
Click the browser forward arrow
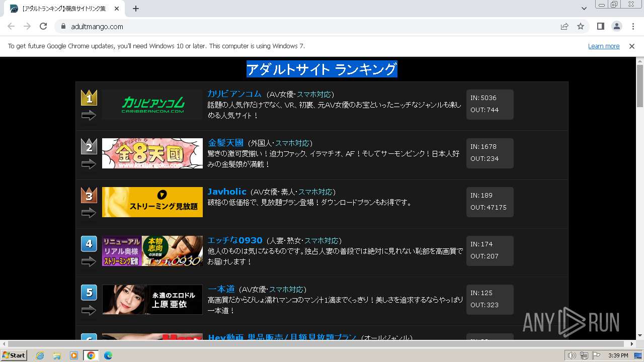click(x=27, y=26)
